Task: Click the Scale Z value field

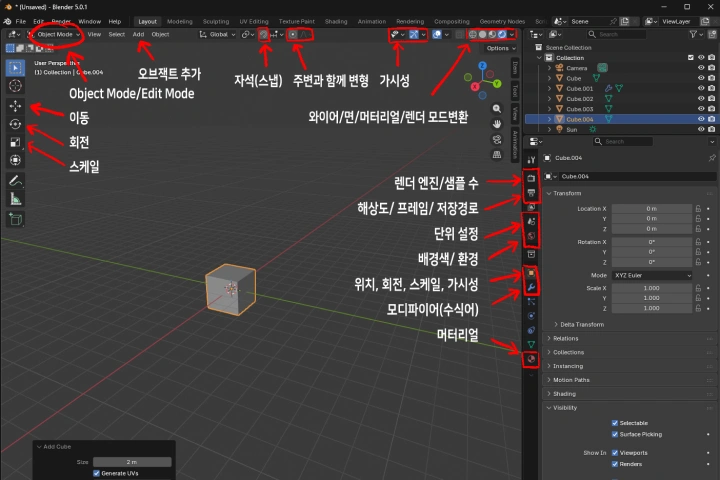Action: 652,308
